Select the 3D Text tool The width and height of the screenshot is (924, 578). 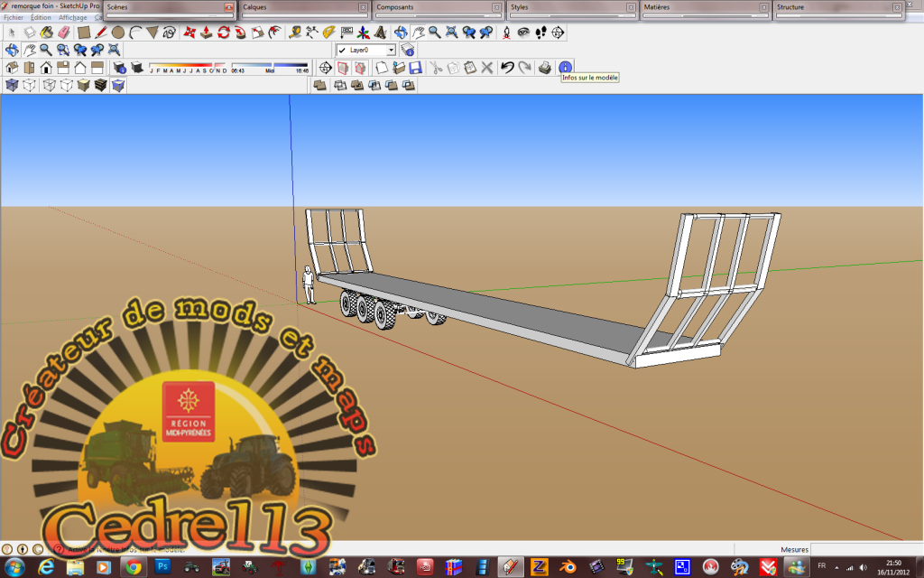click(x=381, y=33)
